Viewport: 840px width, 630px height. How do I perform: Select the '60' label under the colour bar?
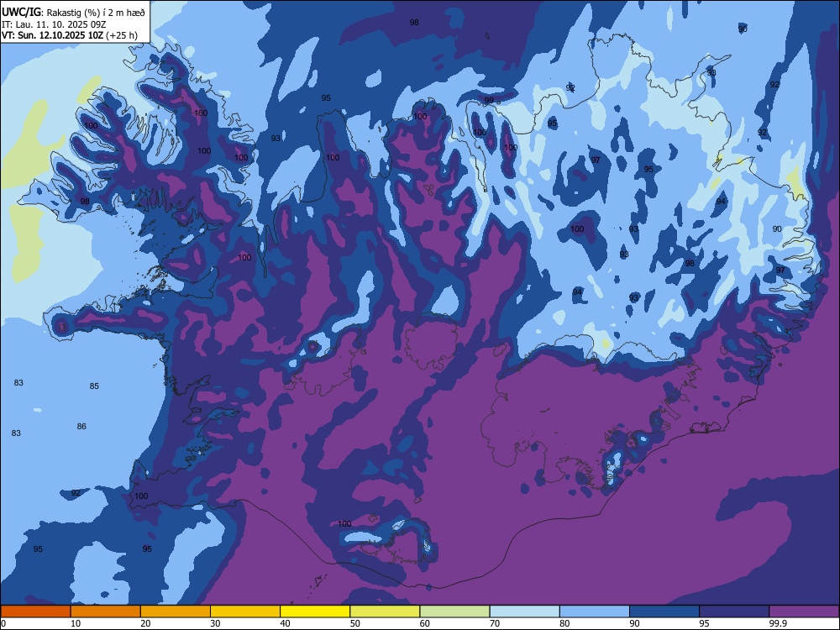coord(425,623)
